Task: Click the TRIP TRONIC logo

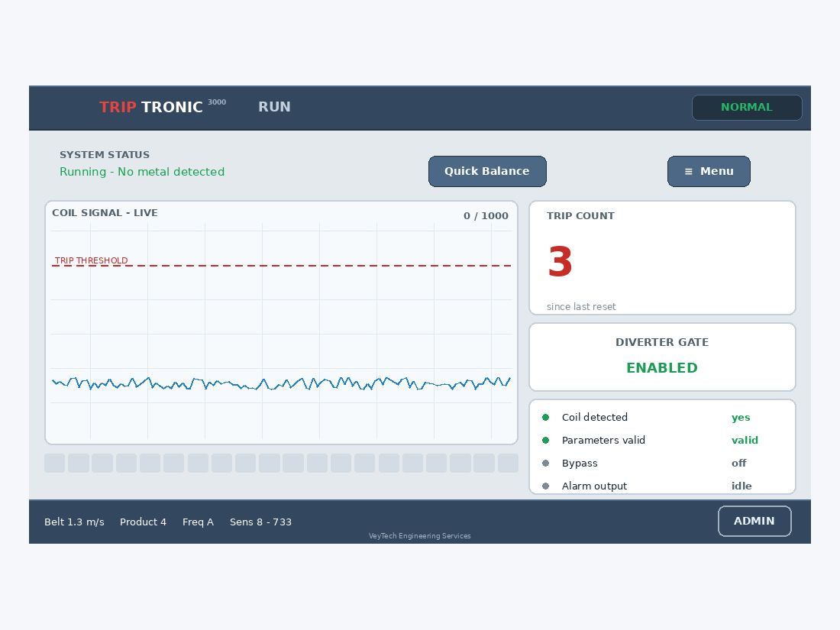Action: tap(163, 107)
